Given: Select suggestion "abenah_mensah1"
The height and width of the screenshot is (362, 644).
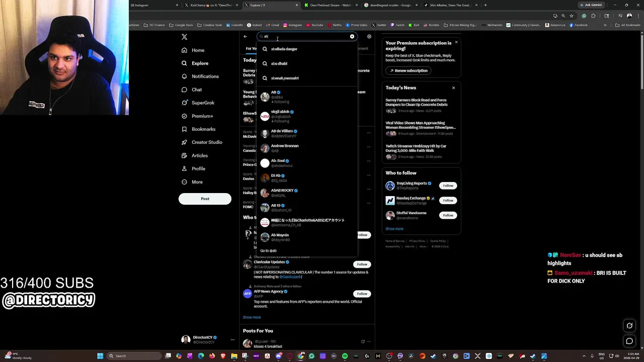Looking at the screenshot, I should click(x=307, y=78).
